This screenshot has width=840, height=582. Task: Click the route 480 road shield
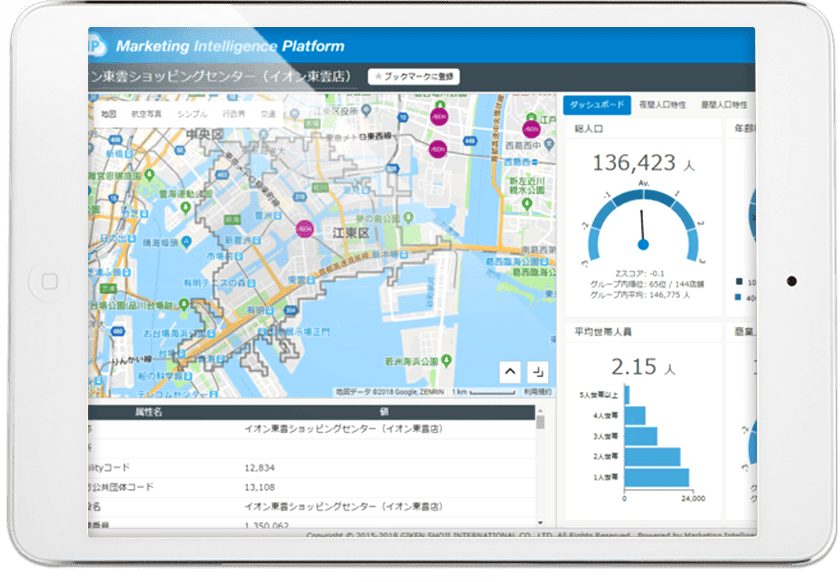click(117, 332)
